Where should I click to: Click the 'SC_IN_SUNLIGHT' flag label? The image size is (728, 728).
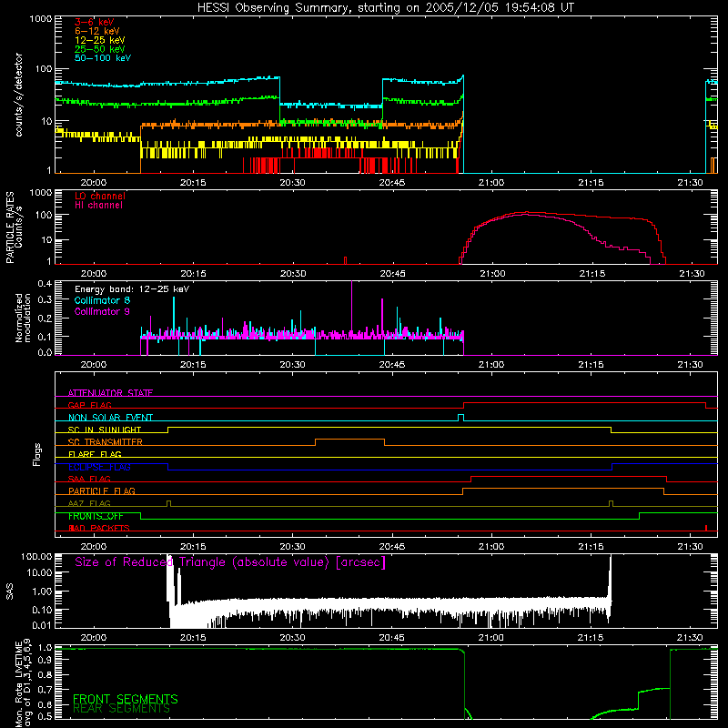pos(105,430)
